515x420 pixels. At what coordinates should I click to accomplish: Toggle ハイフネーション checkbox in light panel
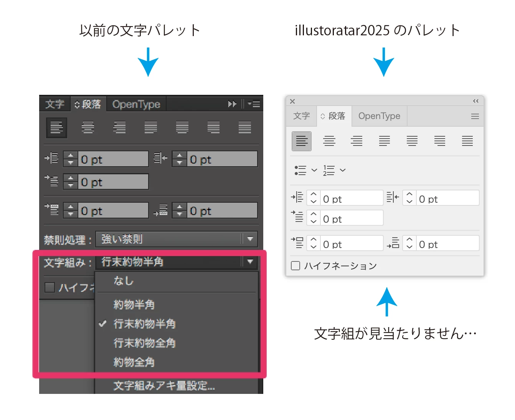pyautogui.click(x=295, y=266)
